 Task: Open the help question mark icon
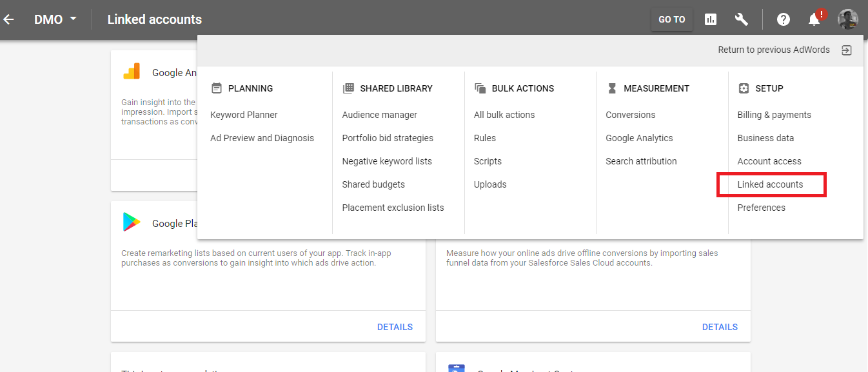(x=784, y=19)
